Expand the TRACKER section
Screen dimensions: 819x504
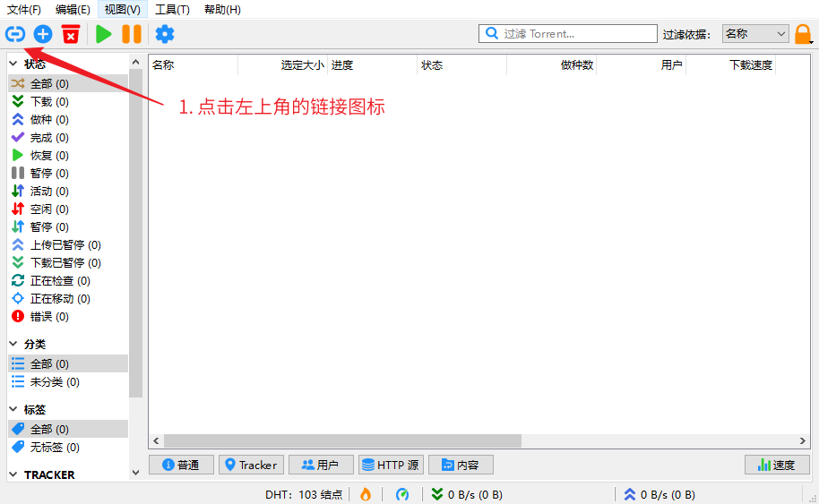coord(13,474)
